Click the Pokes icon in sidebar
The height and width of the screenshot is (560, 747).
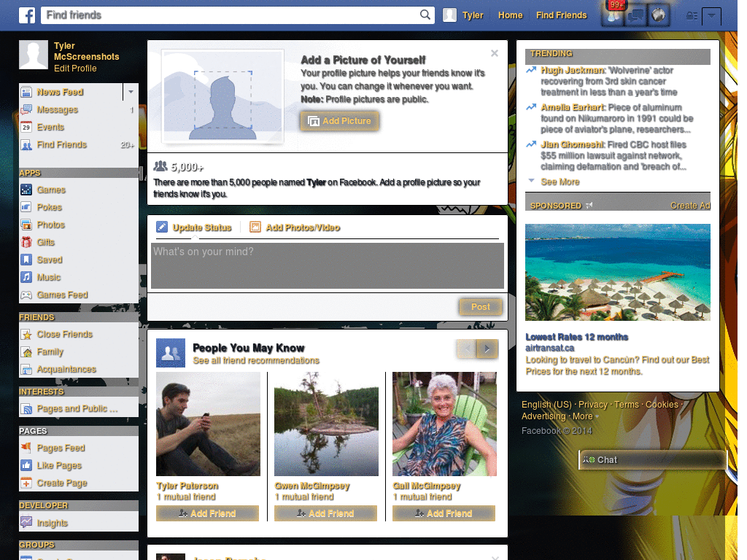point(26,207)
